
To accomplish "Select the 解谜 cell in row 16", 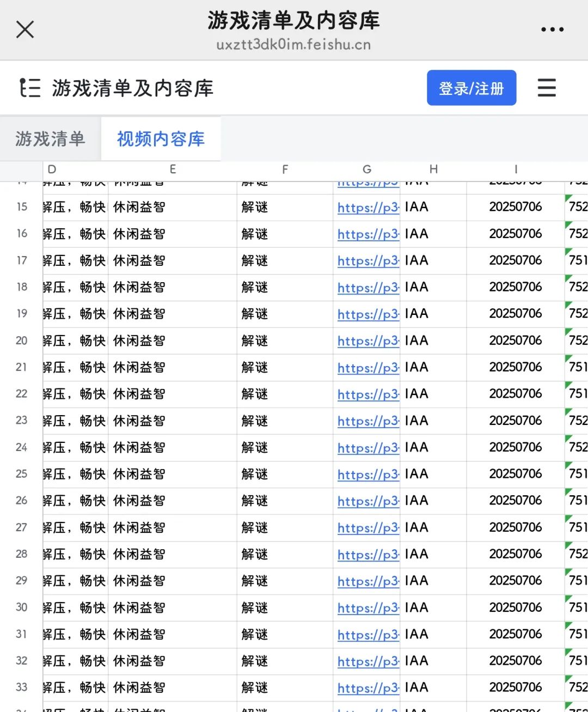I will 285,234.
